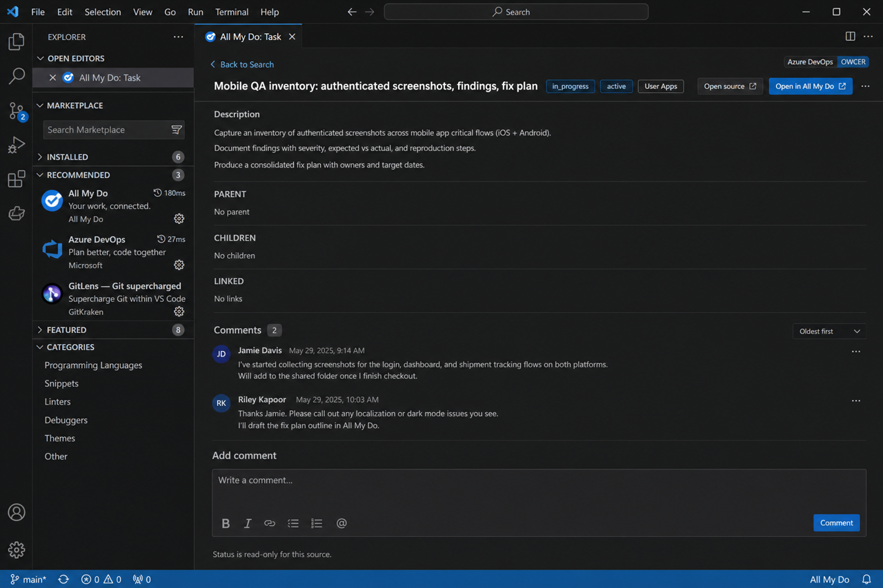Image resolution: width=883 pixels, height=588 pixels.
Task: Open the Accounts menu icon
Action: tap(17, 512)
